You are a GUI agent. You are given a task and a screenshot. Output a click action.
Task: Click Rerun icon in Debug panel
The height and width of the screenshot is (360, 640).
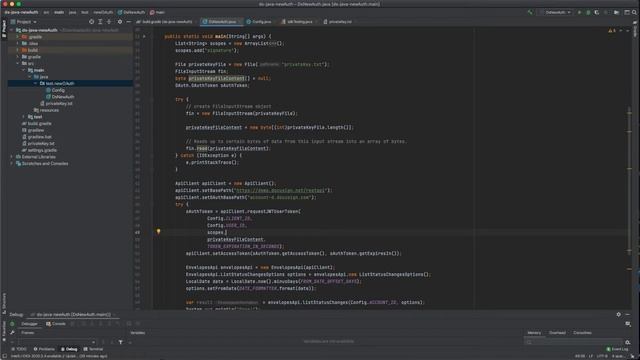12,324
